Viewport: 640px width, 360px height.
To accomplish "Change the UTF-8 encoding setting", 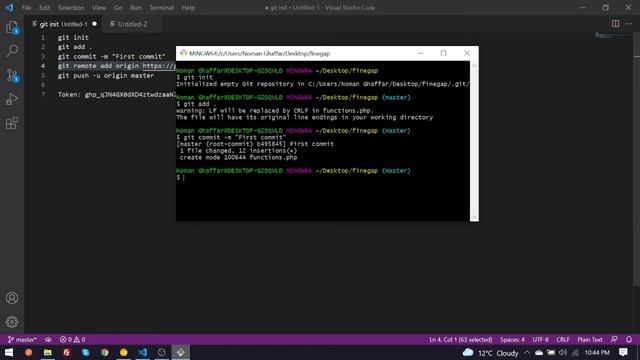I will [x=540, y=339].
